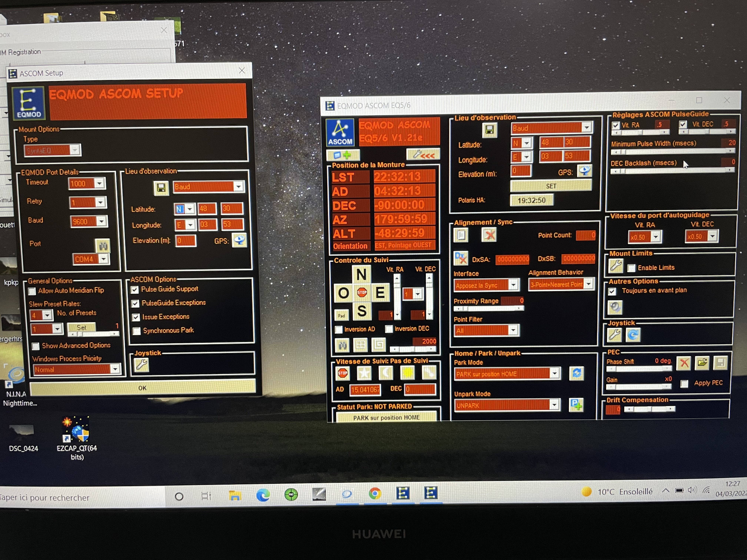Click the lunar tracking rate icon
747x560 pixels.
[x=386, y=373]
